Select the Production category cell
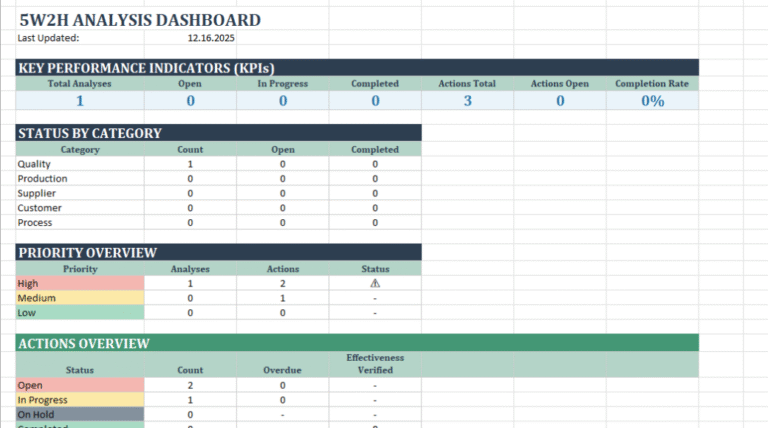Viewport: 768px width, 428px height. tap(80, 179)
